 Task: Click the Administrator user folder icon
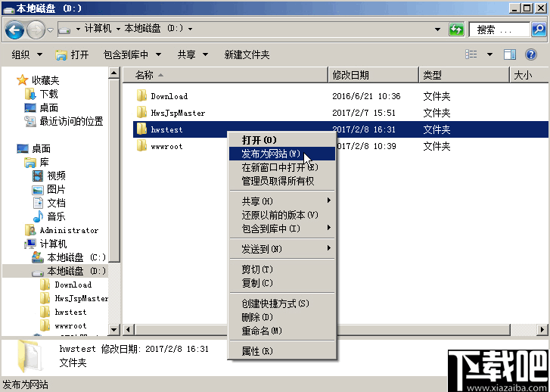click(x=30, y=230)
